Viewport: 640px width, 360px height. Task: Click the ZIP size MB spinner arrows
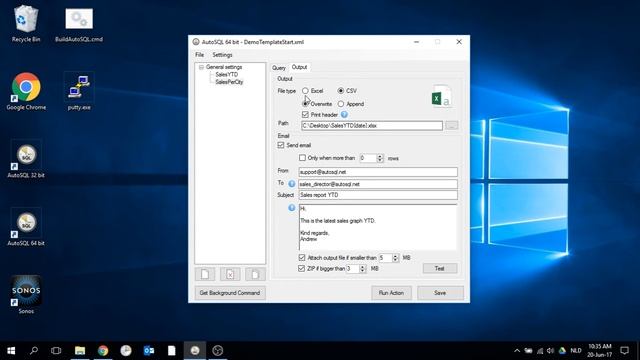(362, 269)
